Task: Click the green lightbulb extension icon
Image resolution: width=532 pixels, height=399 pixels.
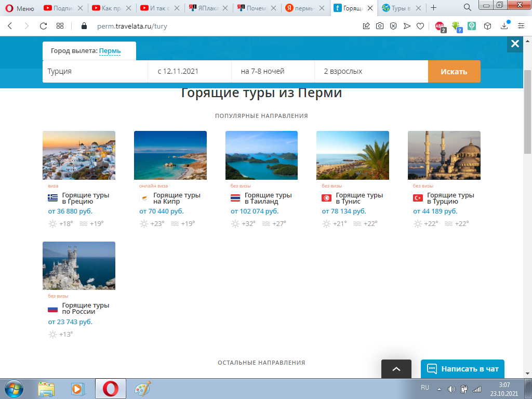Action: pyautogui.click(x=472, y=26)
